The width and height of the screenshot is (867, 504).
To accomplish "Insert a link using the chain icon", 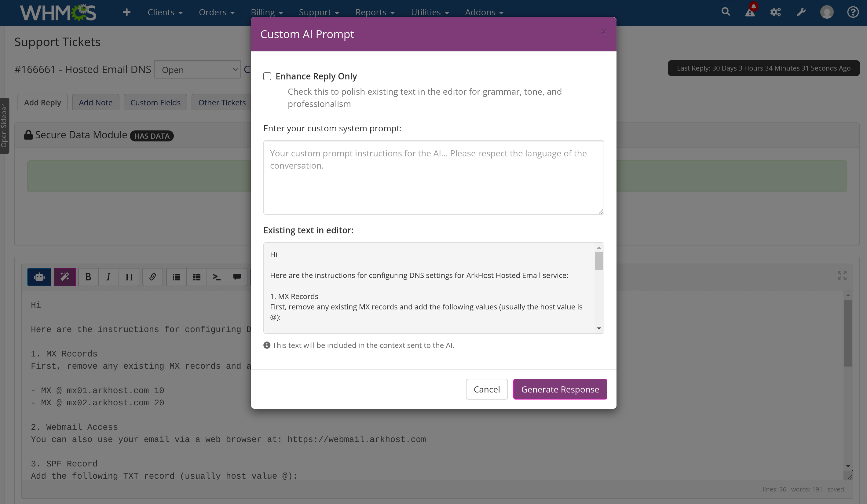I will pyautogui.click(x=153, y=277).
